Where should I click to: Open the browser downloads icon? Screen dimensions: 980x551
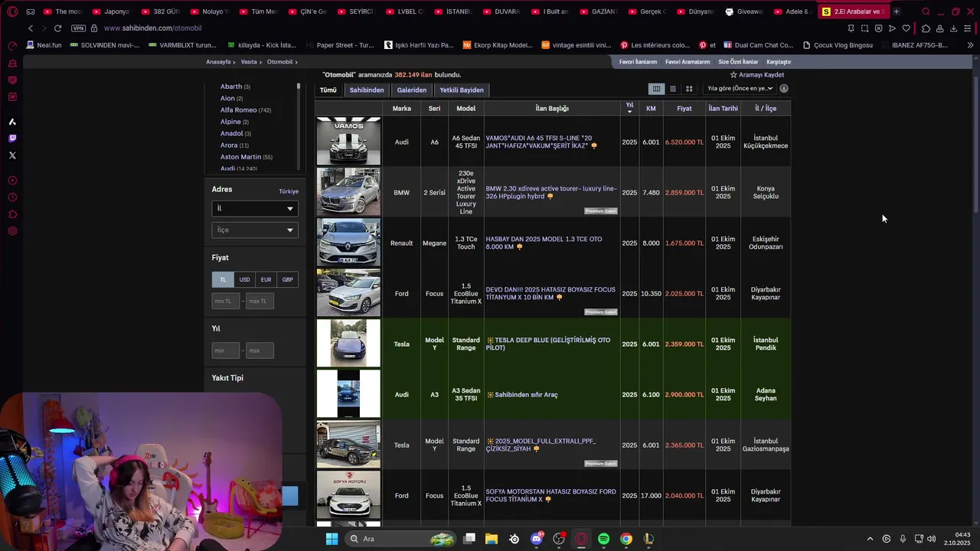coord(953,28)
